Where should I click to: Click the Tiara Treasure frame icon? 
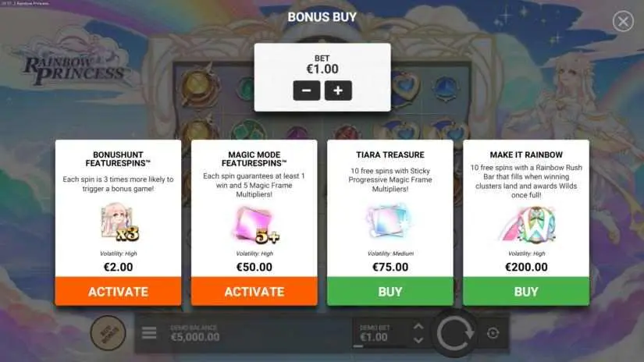pos(389,221)
